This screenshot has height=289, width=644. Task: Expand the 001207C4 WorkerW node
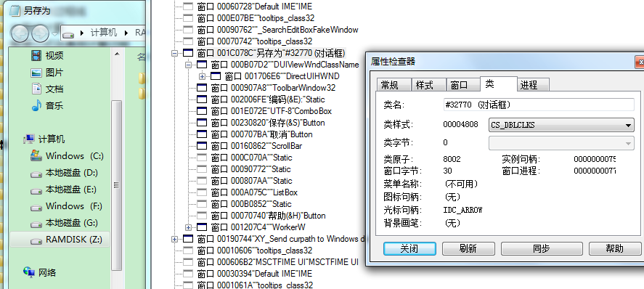point(189,227)
